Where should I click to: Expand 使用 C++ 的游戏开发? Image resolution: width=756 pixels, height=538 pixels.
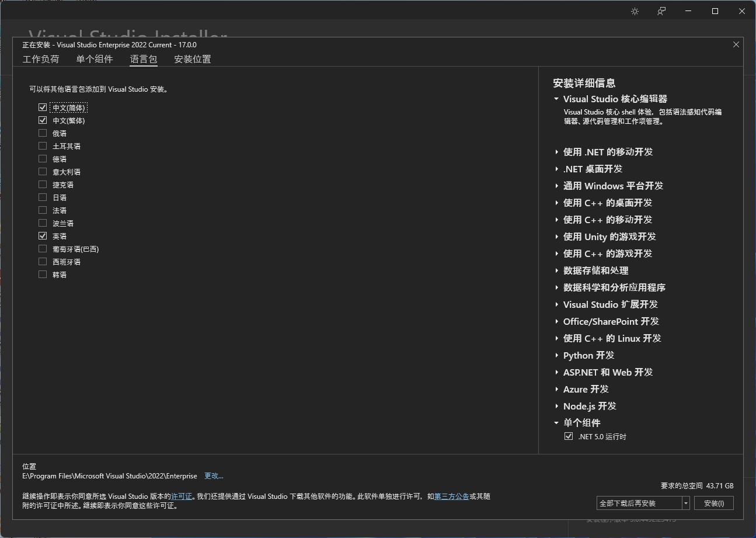(x=556, y=254)
